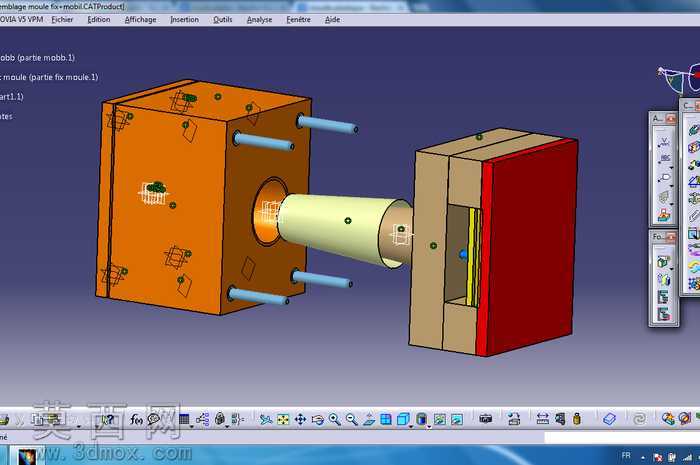Click the Capture camera icon
Image resolution: width=700 pixels, height=465 pixels.
point(486,419)
